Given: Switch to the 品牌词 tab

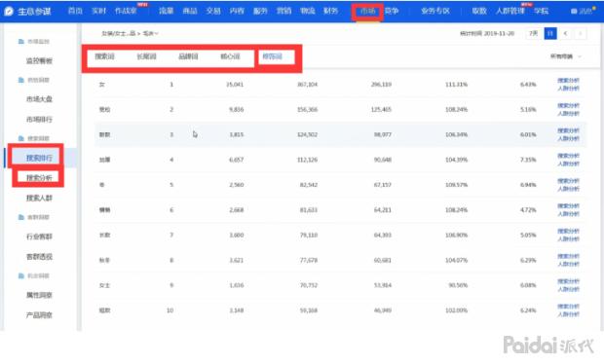Looking at the screenshot, I should [x=188, y=56].
